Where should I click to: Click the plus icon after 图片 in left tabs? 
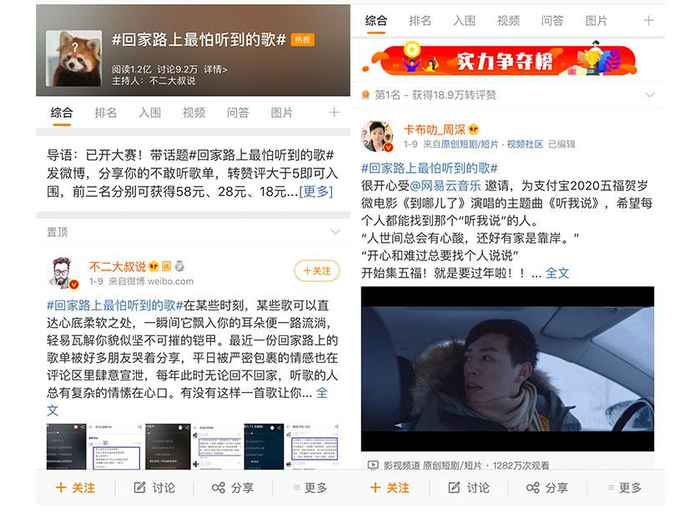pos(334,113)
